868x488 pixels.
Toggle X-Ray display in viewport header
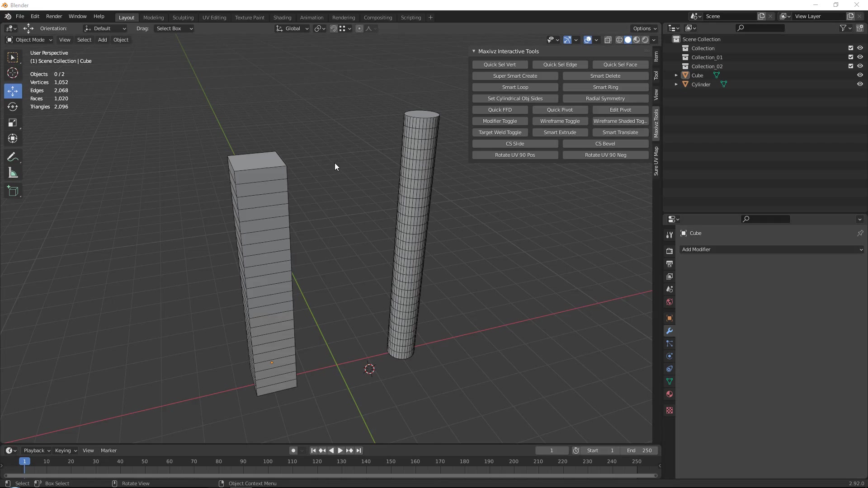point(608,40)
